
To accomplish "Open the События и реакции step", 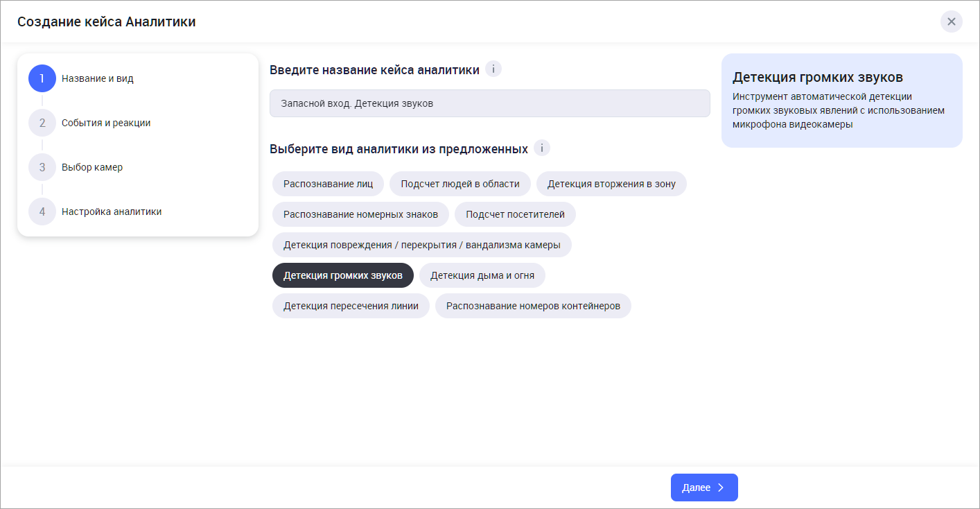I will [106, 123].
